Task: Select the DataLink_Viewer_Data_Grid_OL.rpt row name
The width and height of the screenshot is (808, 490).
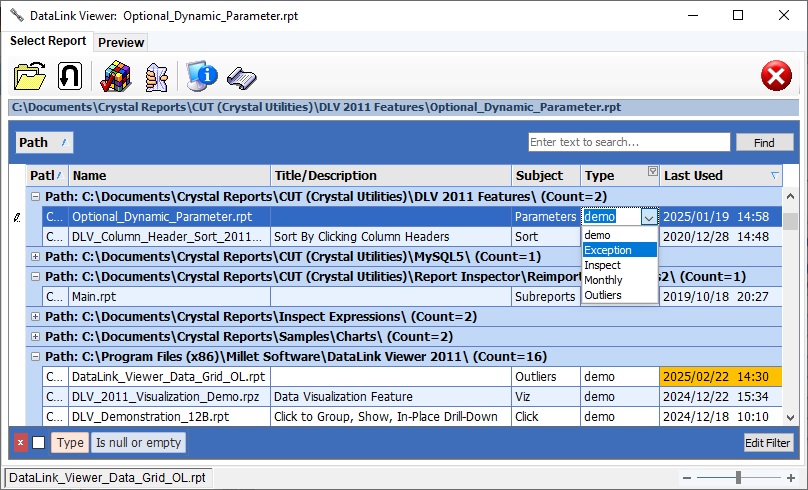Action: 169,377
